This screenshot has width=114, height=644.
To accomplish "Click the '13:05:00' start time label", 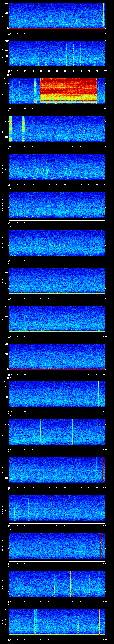I will pos(9,184).
